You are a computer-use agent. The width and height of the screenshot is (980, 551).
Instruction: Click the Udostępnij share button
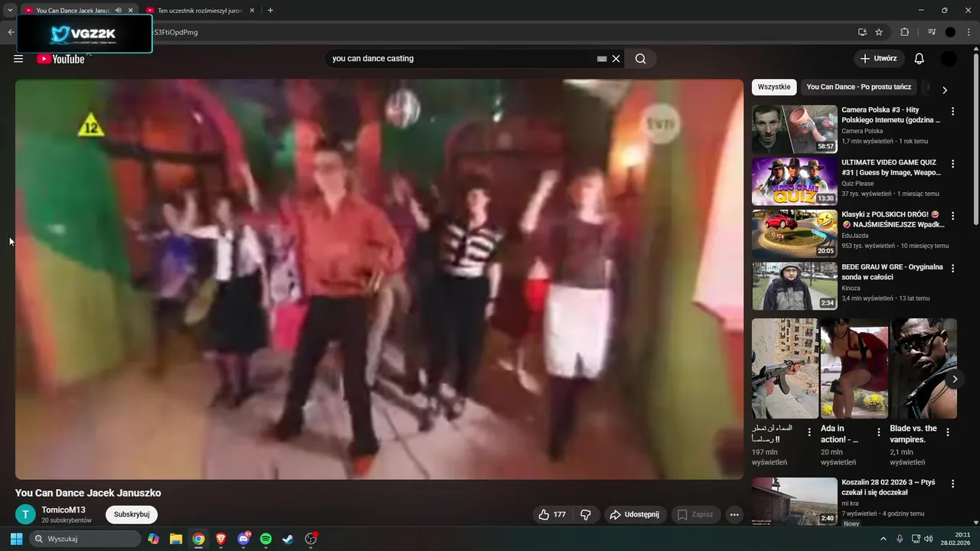click(x=635, y=515)
